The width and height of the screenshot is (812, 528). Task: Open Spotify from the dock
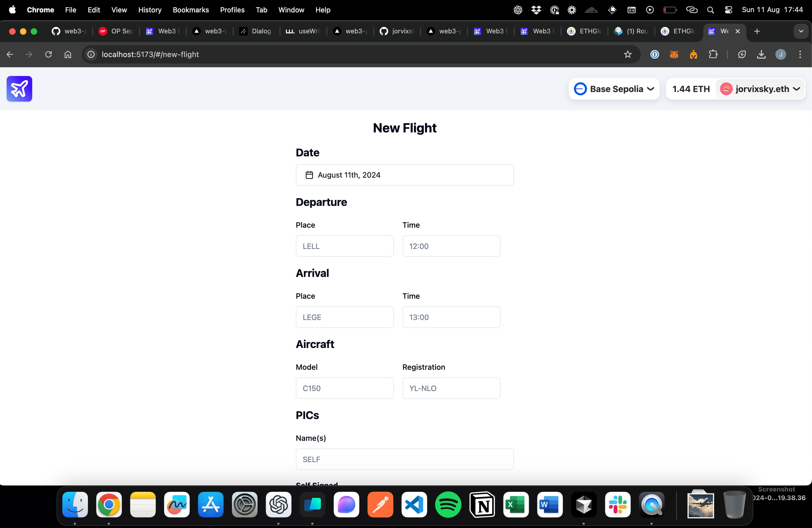click(x=448, y=505)
